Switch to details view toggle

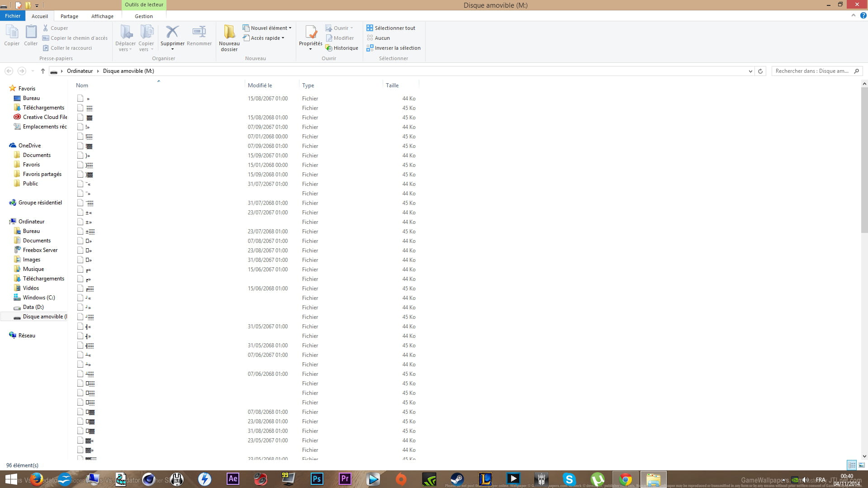point(852,465)
